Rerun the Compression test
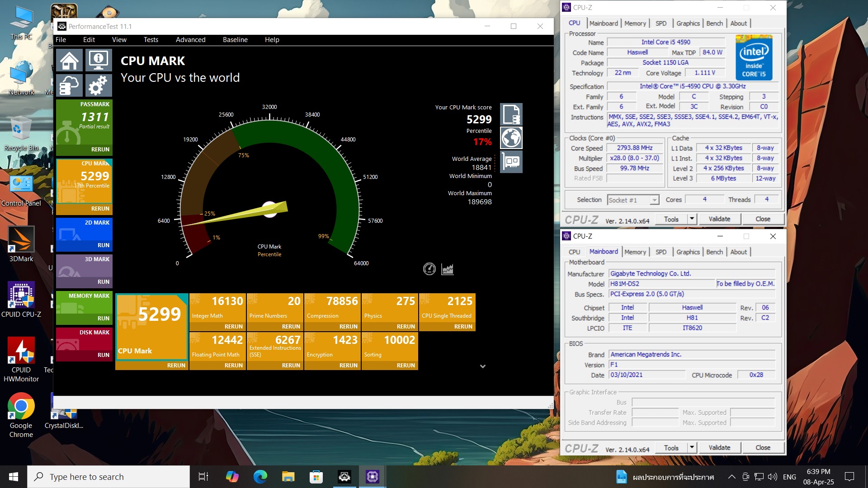 348,327
